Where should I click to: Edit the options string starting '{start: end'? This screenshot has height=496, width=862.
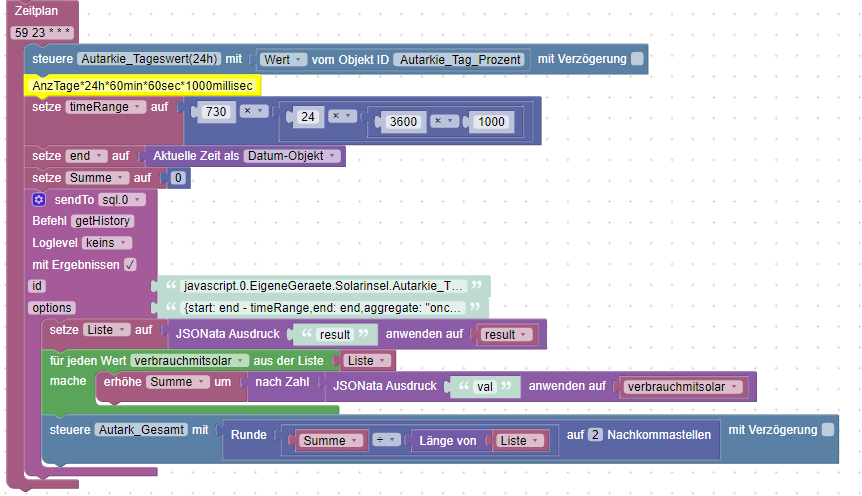[x=323, y=307]
